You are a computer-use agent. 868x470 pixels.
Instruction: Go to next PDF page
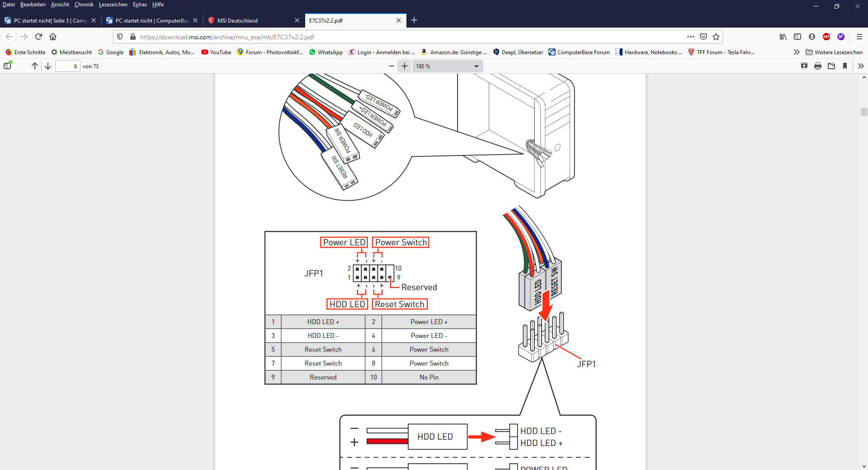[48, 66]
